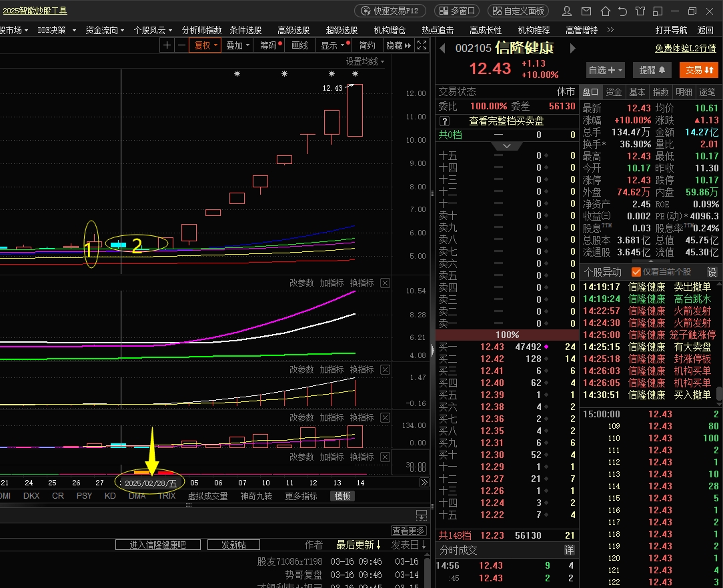Toggle 模板 template button
Image resolution: width=723 pixels, height=588 pixels.
(x=342, y=496)
